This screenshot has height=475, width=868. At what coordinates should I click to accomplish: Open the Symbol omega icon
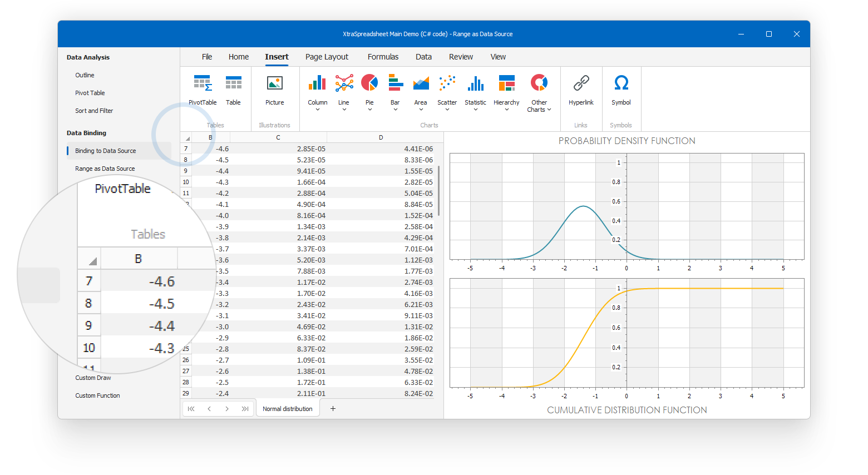click(621, 90)
